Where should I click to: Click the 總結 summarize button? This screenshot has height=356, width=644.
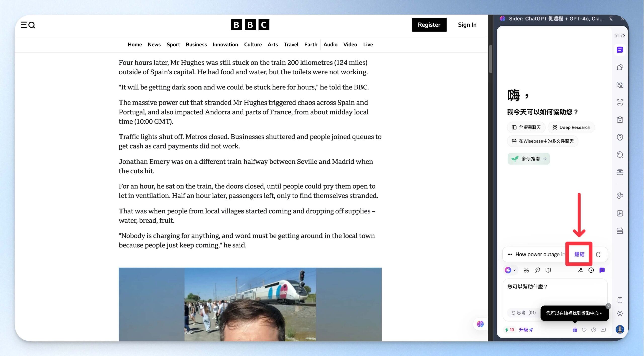click(579, 254)
